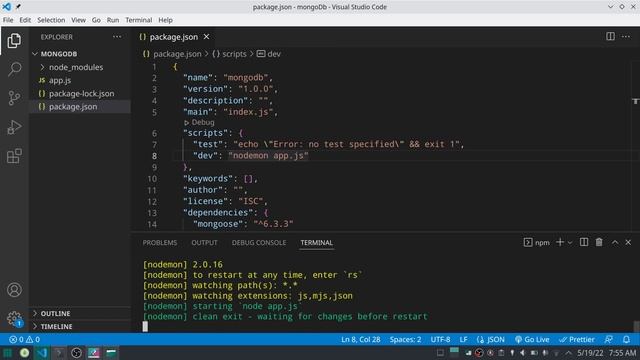Click the "nodemon app.js" string in editor
Viewport: 640px width, 360px height.
point(269,156)
